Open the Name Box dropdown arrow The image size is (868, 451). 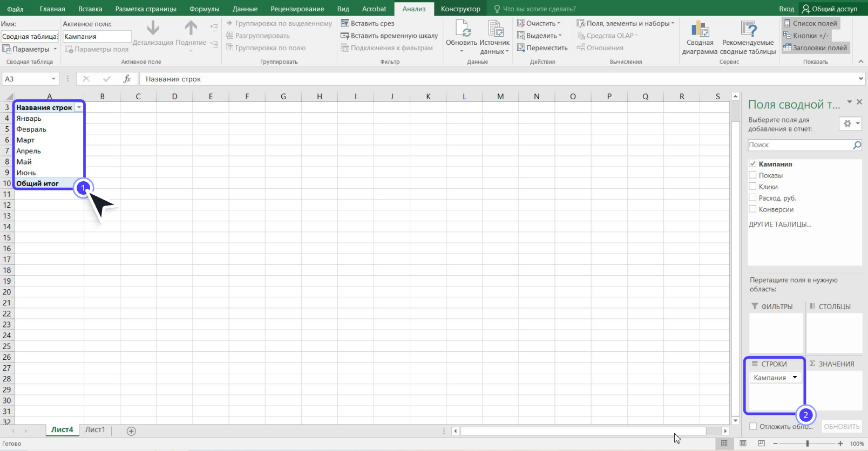[53, 79]
